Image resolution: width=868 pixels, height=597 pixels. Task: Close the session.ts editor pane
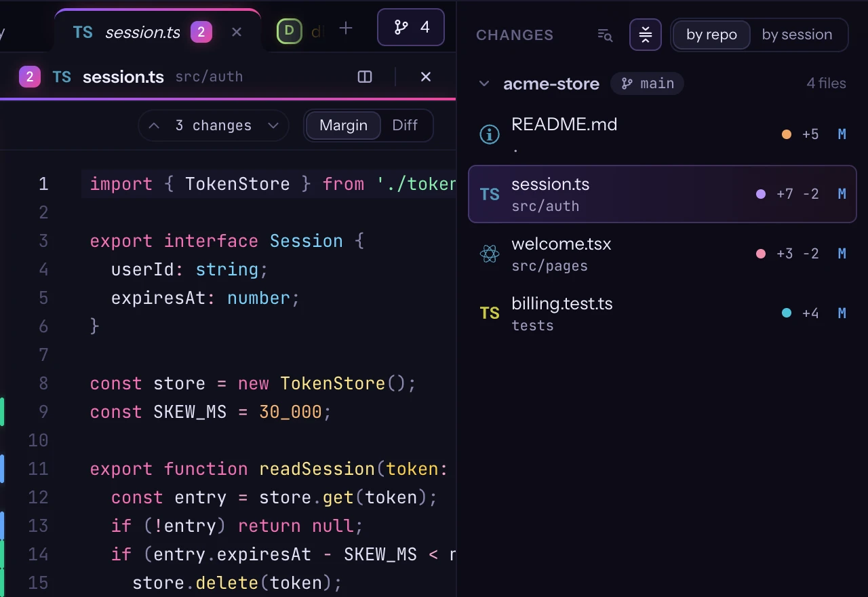coord(426,77)
